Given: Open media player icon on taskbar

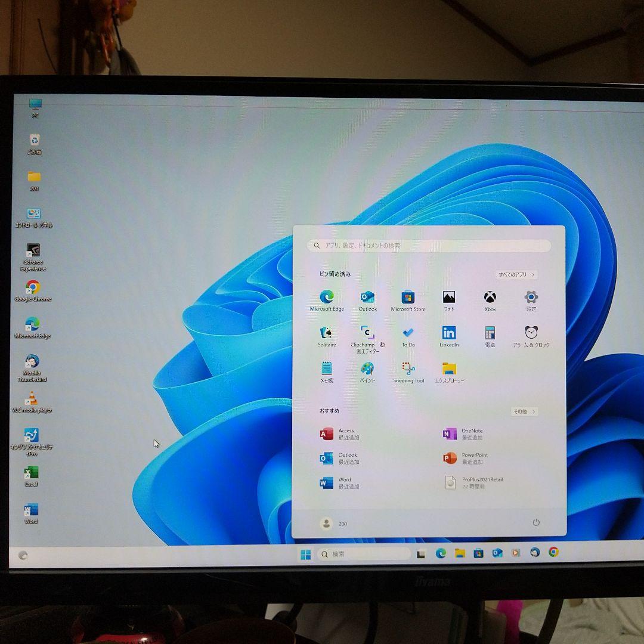Looking at the screenshot, I should pyautogui.click(x=515, y=553).
